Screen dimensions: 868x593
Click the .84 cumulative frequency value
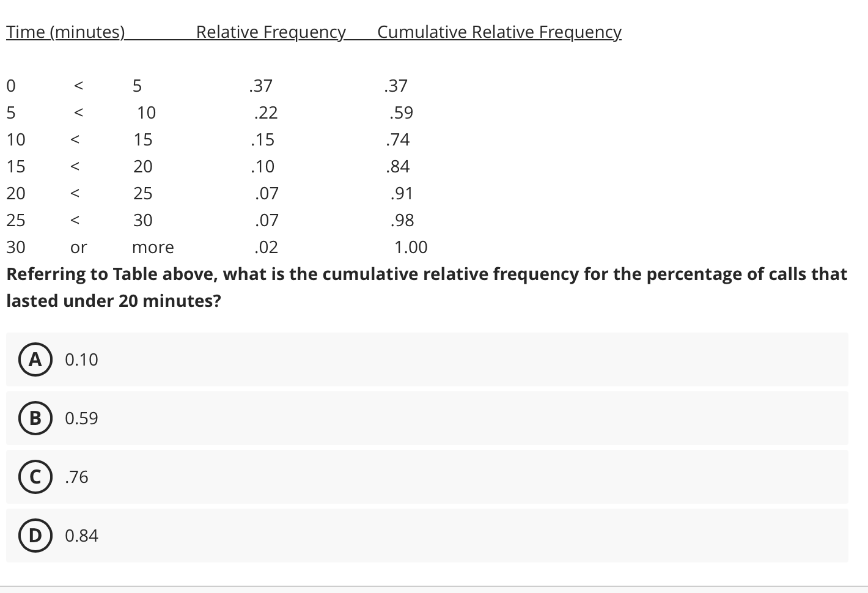point(398,166)
